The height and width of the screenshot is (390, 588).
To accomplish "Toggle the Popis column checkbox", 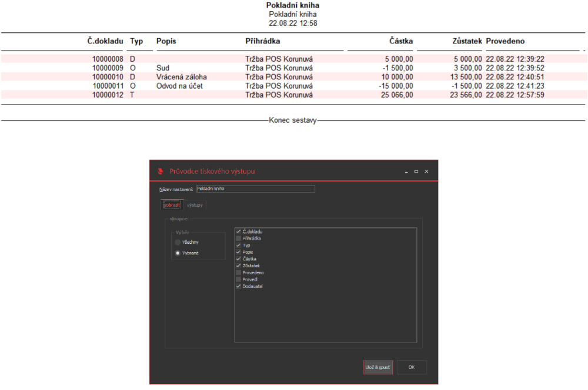I will [x=239, y=252].
